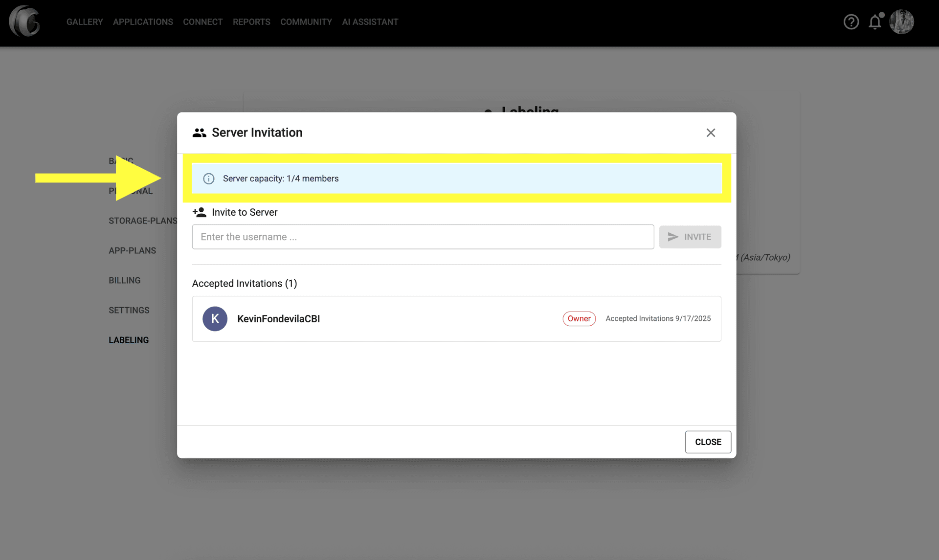Image resolution: width=939 pixels, height=560 pixels.
Task: Close dialog using the X icon
Action: point(711,133)
